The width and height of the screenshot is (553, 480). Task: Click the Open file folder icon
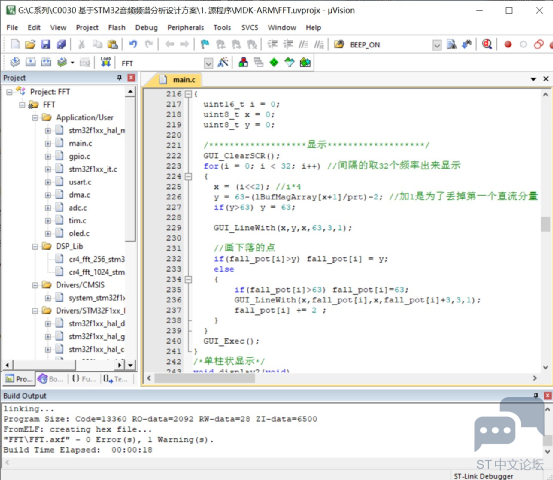30,44
